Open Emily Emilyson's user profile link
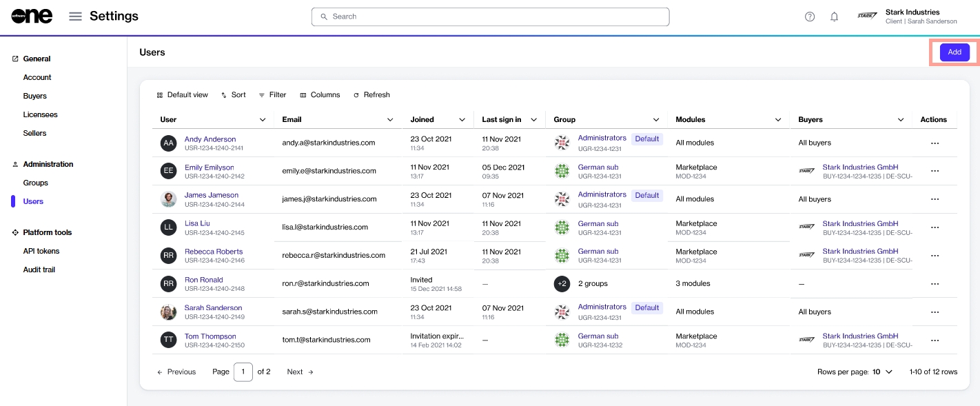This screenshot has width=980, height=406. point(209,168)
